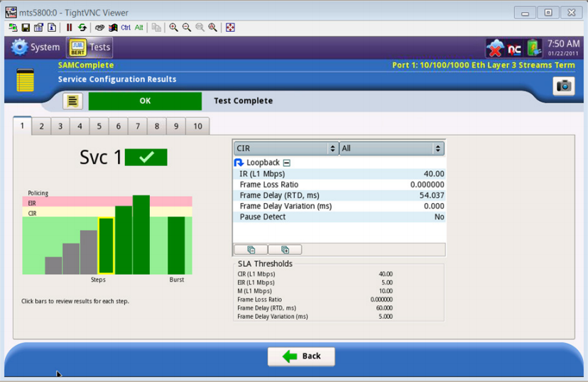The width and height of the screenshot is (588, 382).
Task: Open the CIR result category dropdown
Action: coord(285,148)
